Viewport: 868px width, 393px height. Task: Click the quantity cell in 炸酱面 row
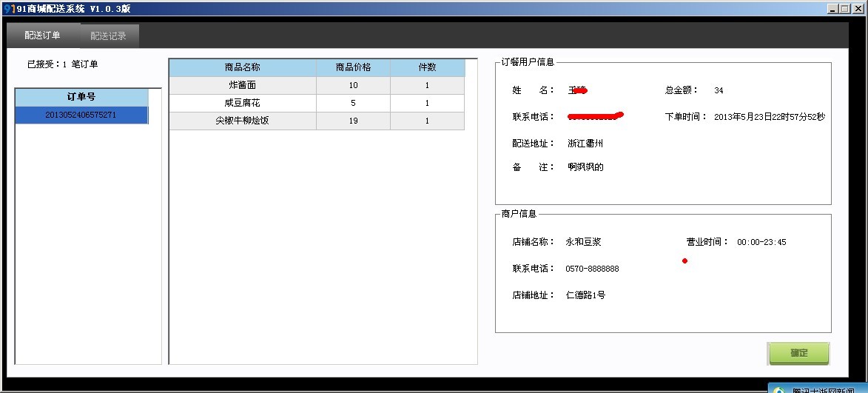pyautogui.click(x=428, y=86)
